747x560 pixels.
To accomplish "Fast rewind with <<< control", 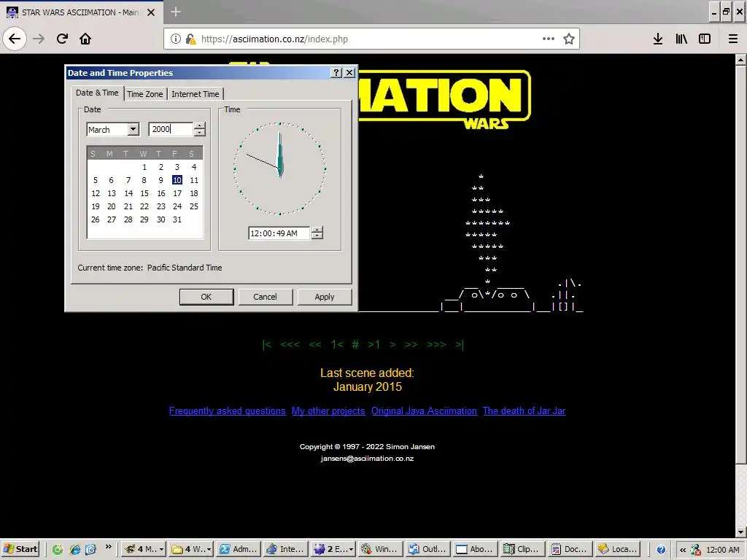I will (290, 344).
